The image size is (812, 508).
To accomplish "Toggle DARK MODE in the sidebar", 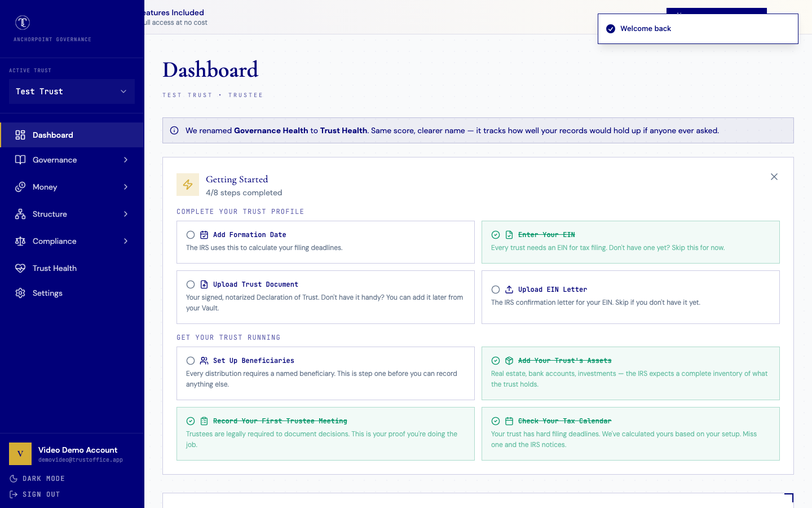I will click(x=37, y=479).
